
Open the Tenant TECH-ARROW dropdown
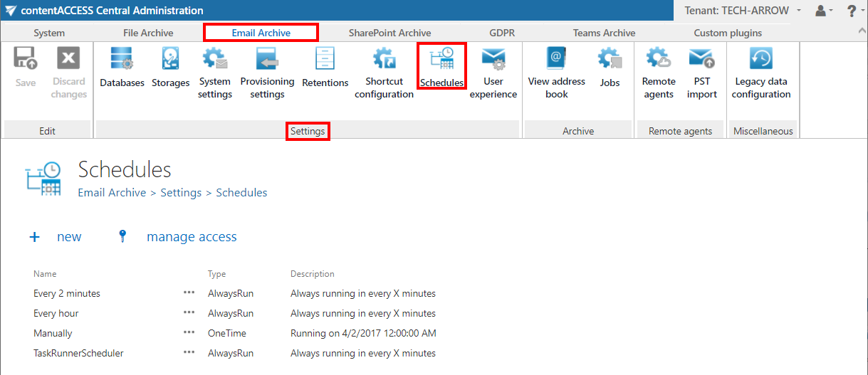pos(741,11)
